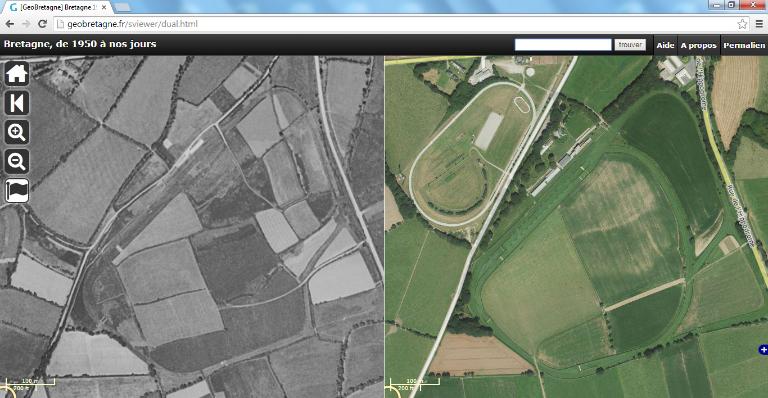Click the black-and-white 1950 aerial map
Viewport: 768px width, 398px height.
click(x=192, y=226)
